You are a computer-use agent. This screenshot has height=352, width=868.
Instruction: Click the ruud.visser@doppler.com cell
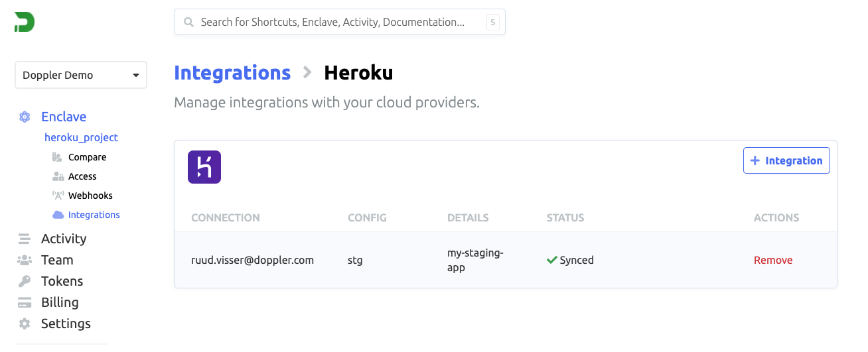pos(252,260)
